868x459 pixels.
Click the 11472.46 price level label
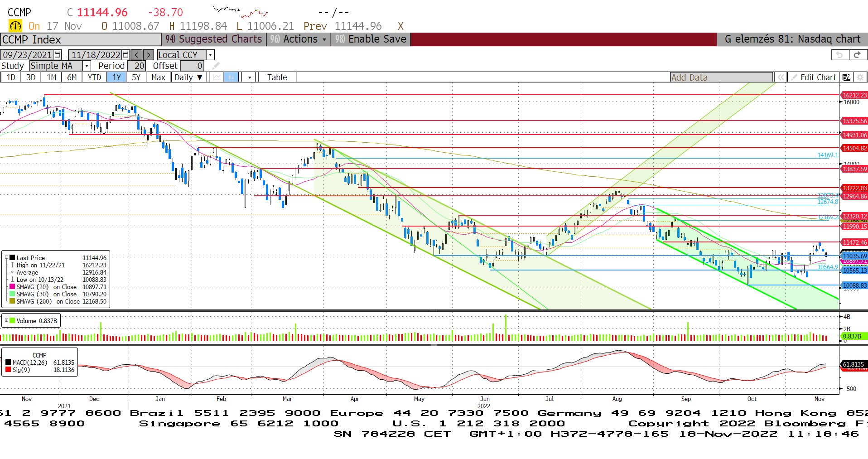854,242
